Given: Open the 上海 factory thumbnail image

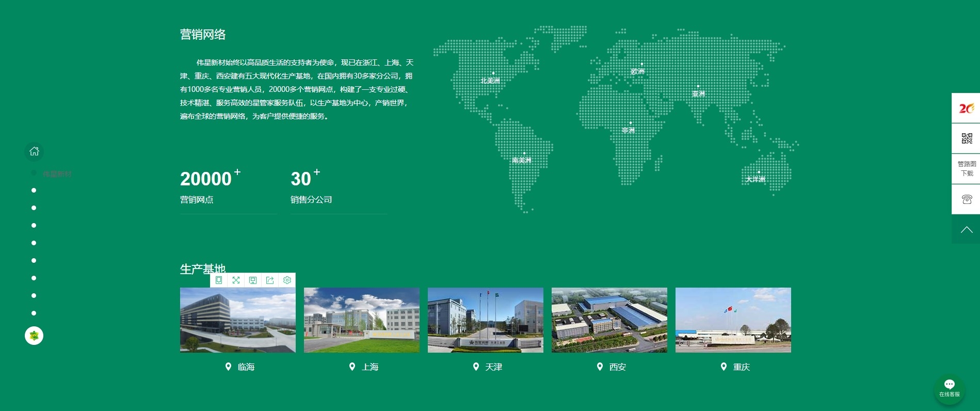Looking at the screenshot, I should [362, 320].
